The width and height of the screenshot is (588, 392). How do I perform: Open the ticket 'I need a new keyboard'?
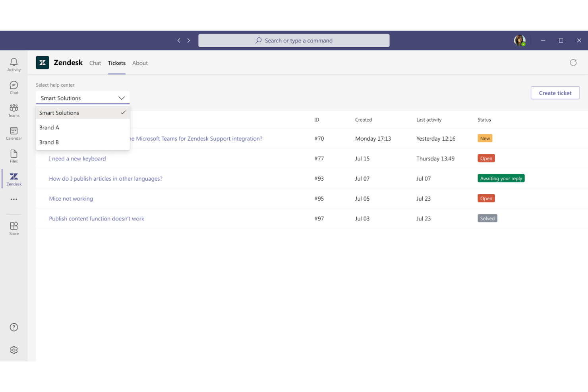click(77, 158)
